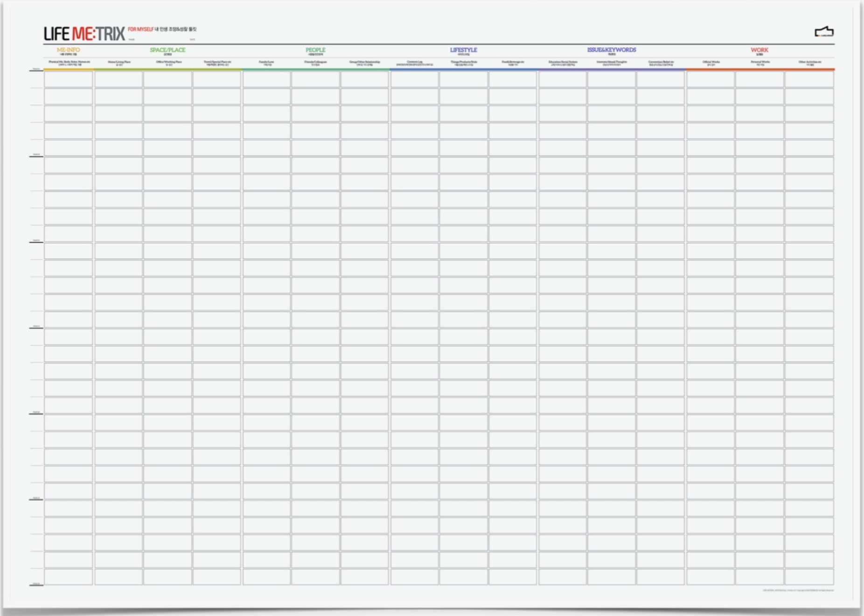Screen dimensions: 864x616
Task: Click the bottom empty cell in Family/Love column
Action: point(266,577)
